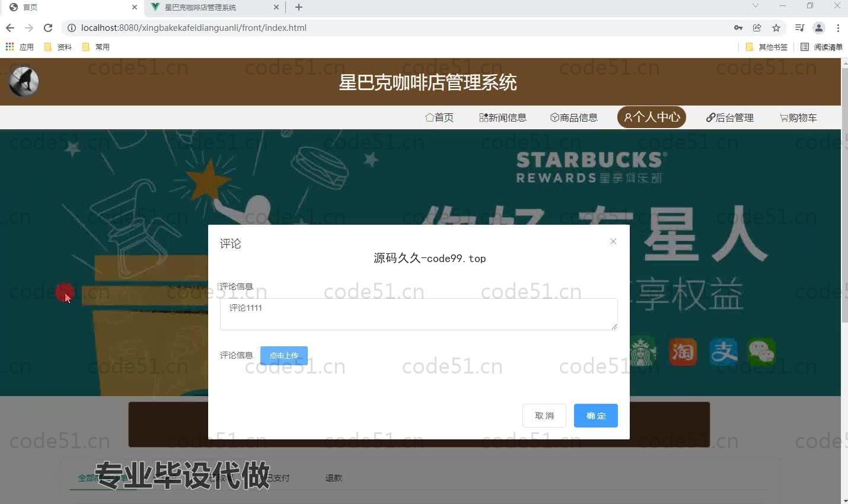Image resolution: width=848 pixels, height=504 pixels.
Task: Open the 后台管理 navigation item
Action: tap(730, 117)
